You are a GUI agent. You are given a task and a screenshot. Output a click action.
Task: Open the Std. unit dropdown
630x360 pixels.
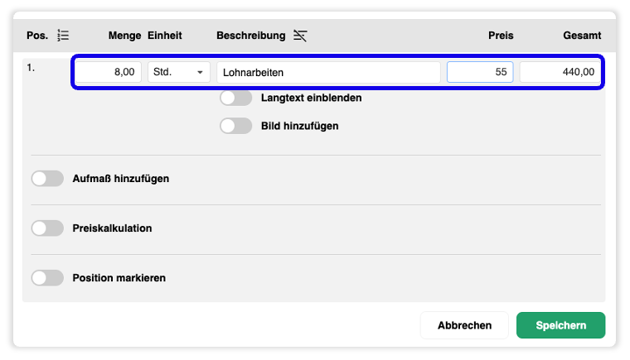click(x=179, y=72)
